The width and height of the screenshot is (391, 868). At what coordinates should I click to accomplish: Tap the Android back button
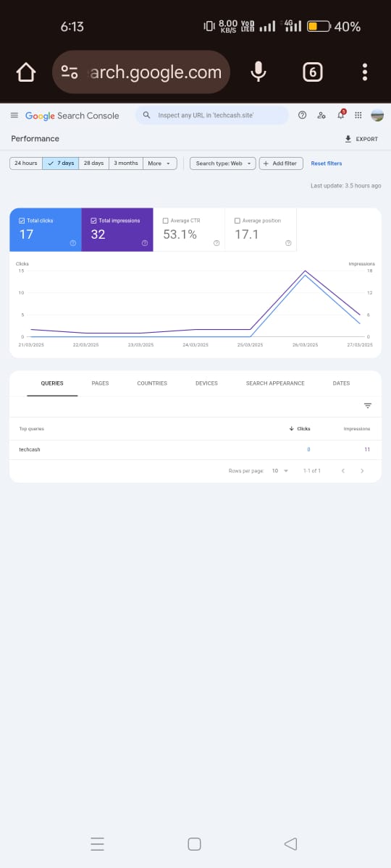[x=291, y=843]
